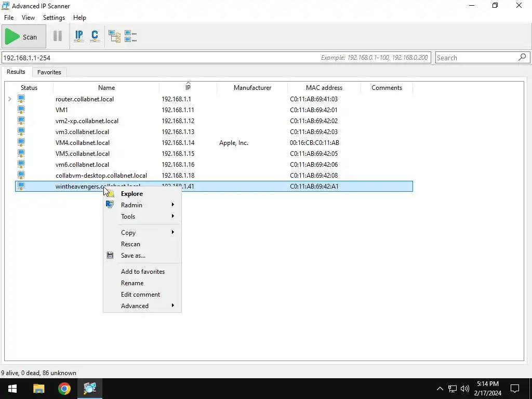Switch to the Results tab
The height and width of the screenshot is (399, 532).
click(x=16, y=72)
